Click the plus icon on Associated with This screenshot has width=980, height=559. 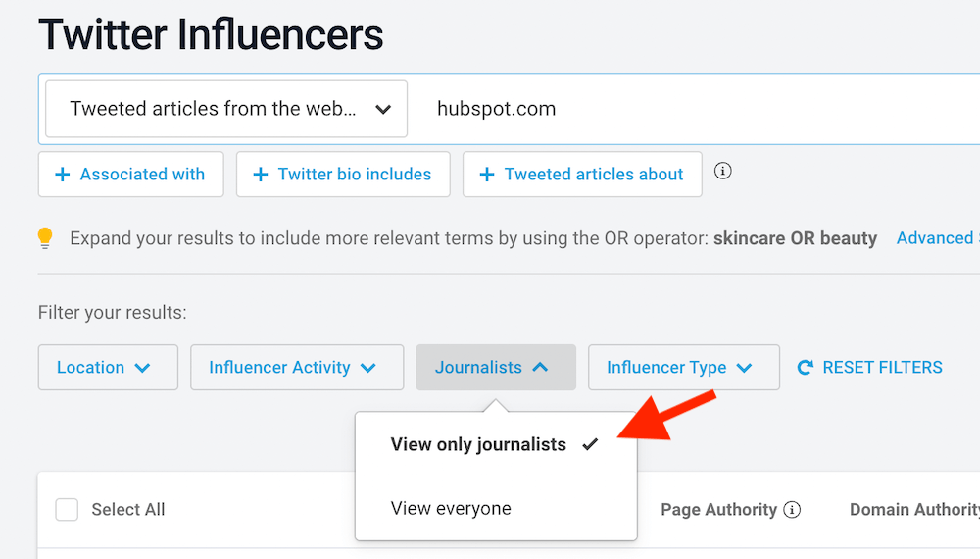click(63, 175)
